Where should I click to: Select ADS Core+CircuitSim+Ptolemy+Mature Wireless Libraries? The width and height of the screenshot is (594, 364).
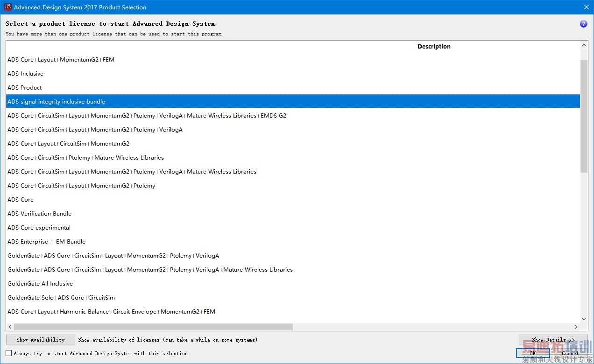(x=293, y=157)
